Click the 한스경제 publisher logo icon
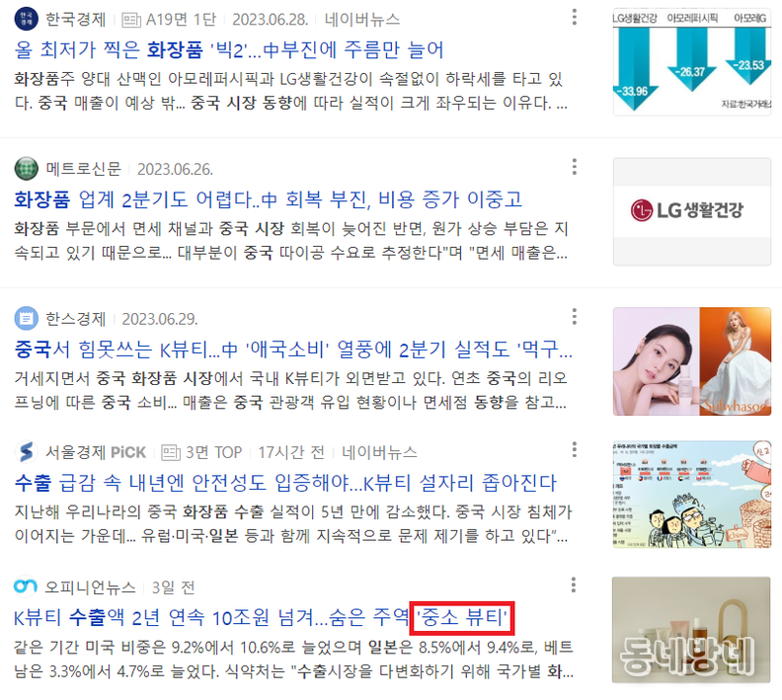Screen dimensions: 782x700 (x=27, y=318)
